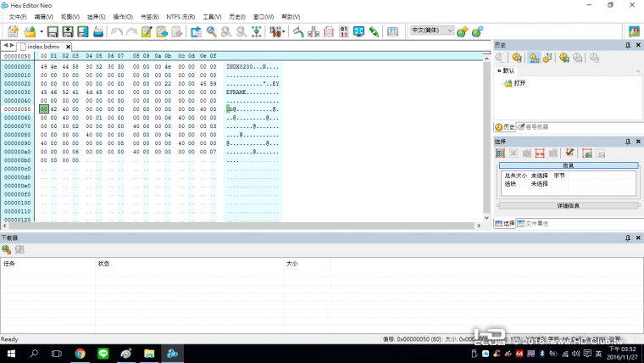Click the F1 help keyboard icon
644x363 pixels.
tap(392, 31)
